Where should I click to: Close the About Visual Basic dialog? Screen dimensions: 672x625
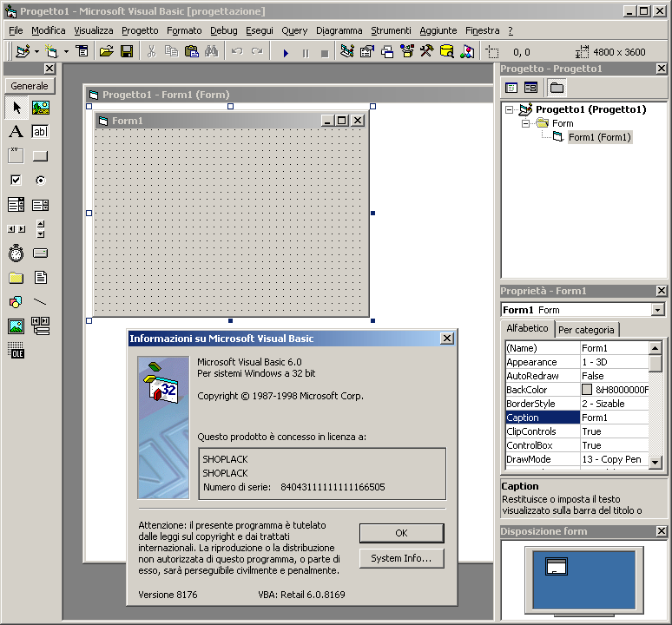pyautogui.click(x=447, y=339)
